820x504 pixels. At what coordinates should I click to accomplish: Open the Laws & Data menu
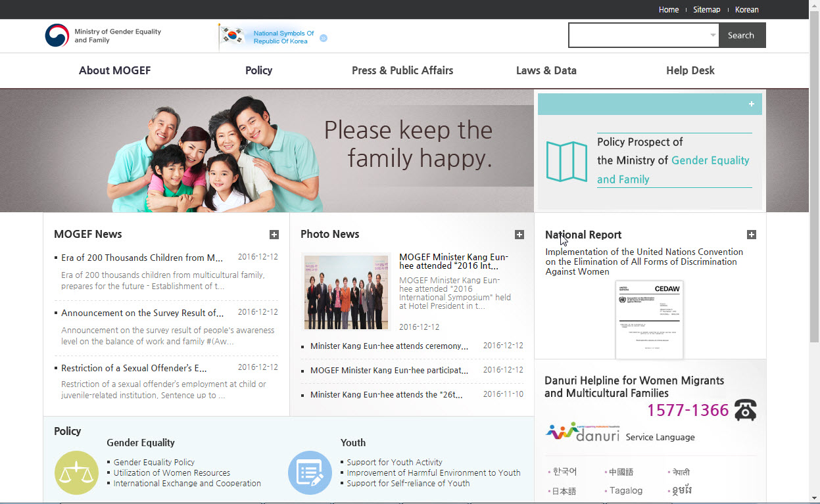[546, 70]
